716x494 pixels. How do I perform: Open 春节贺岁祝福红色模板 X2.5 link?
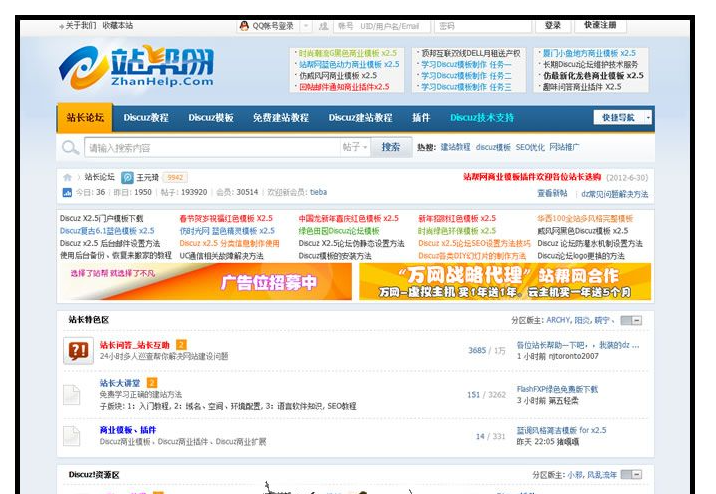tap(226, 219)
